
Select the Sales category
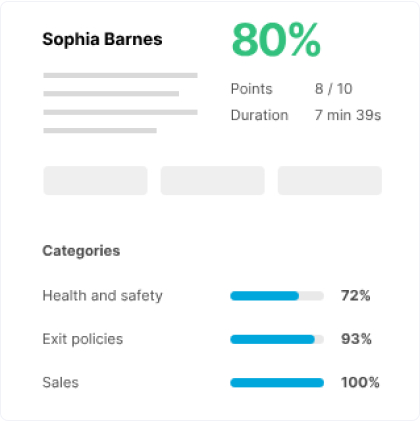(x=61, y=382)
